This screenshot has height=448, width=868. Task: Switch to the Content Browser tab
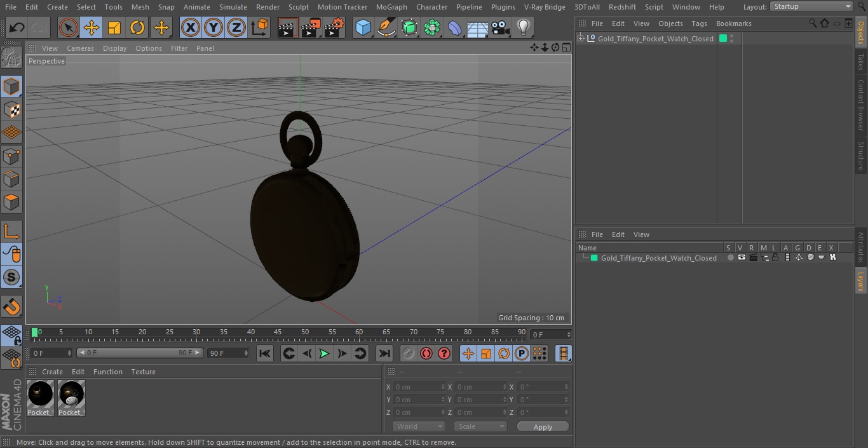point(861,104)
